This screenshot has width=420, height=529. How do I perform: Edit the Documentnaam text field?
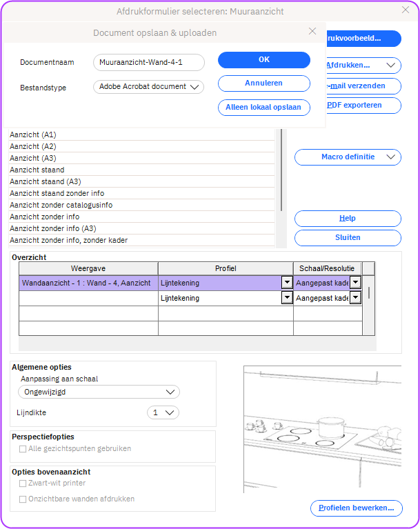pos(148,63)
